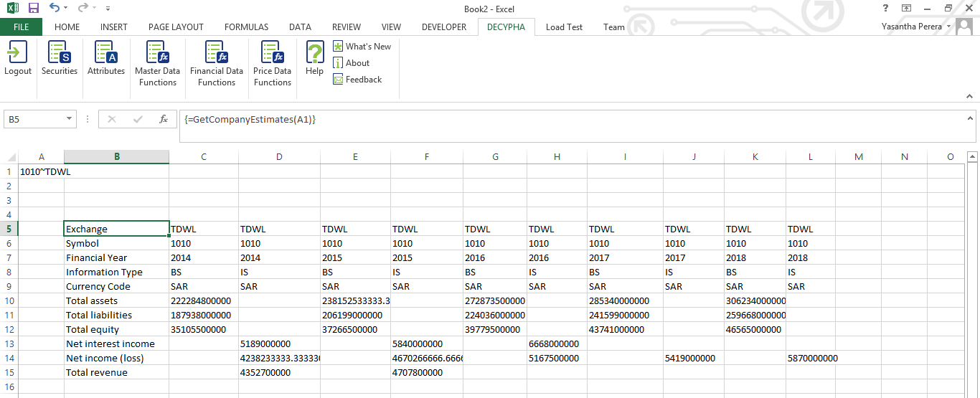Open the About item
This screenshot has height=398, width=980.
[352, 62]
